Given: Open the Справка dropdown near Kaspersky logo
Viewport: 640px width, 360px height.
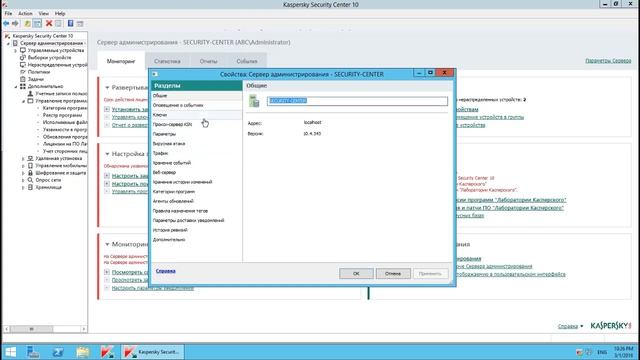Looking at the screenshot, I should click(x=570, y=326).
